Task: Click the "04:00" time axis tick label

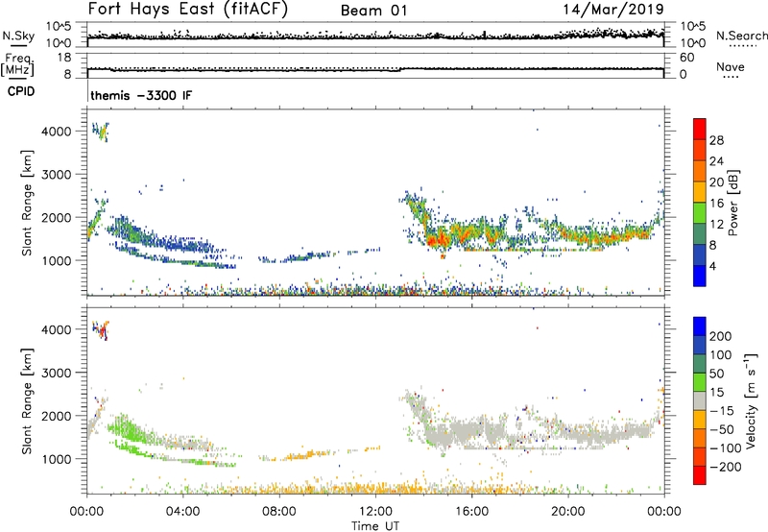Action: pos(182,512)
